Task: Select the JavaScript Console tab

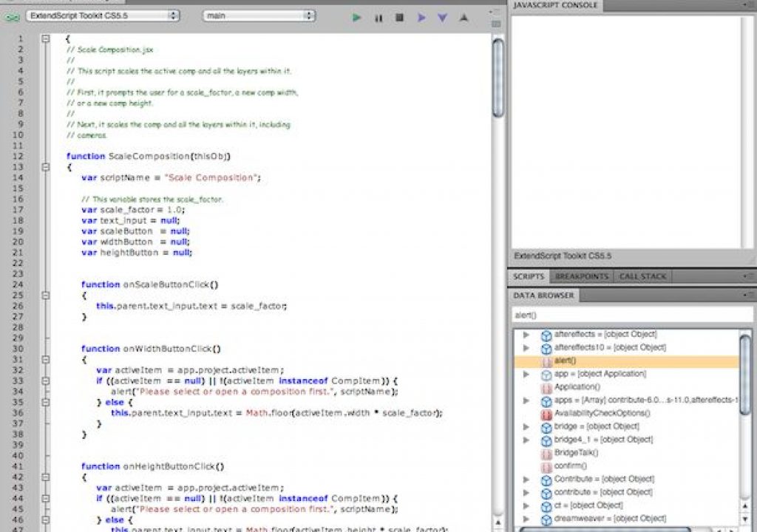Action: 555,5
